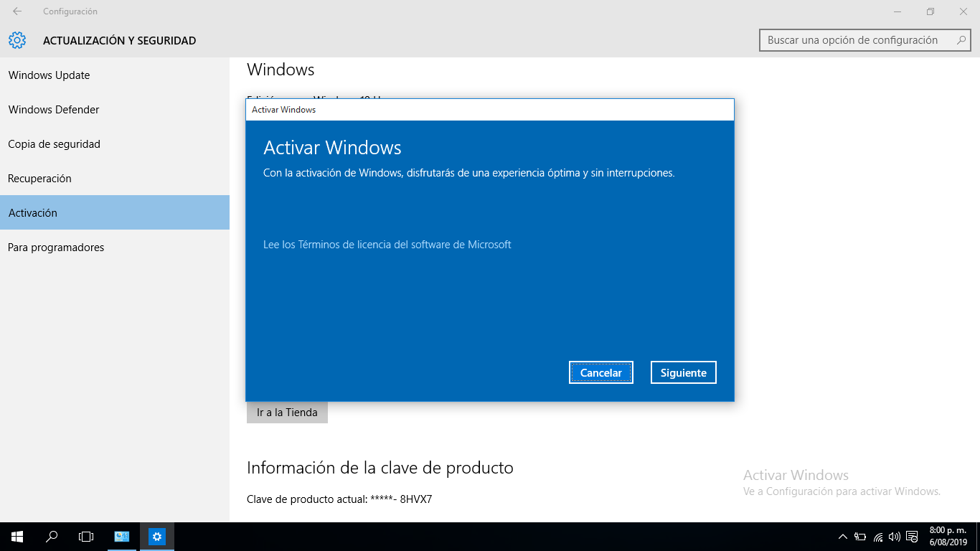Close the Configuración window

963,11
